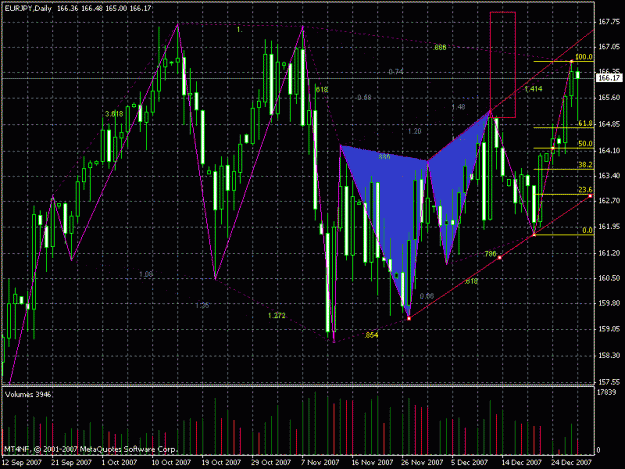Click the 12 Sep 2007 date label
The height and width of the screenshot is (469, 625).
[x=22, y=462]
